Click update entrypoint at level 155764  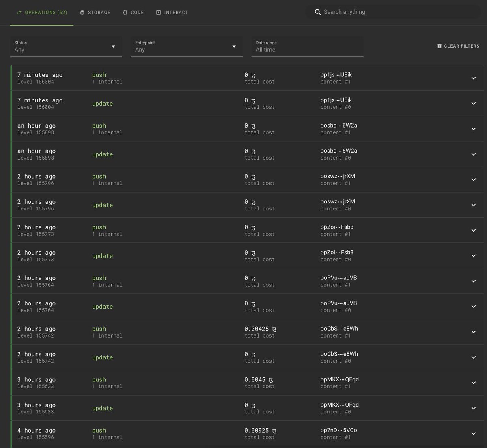pos(102,307)
